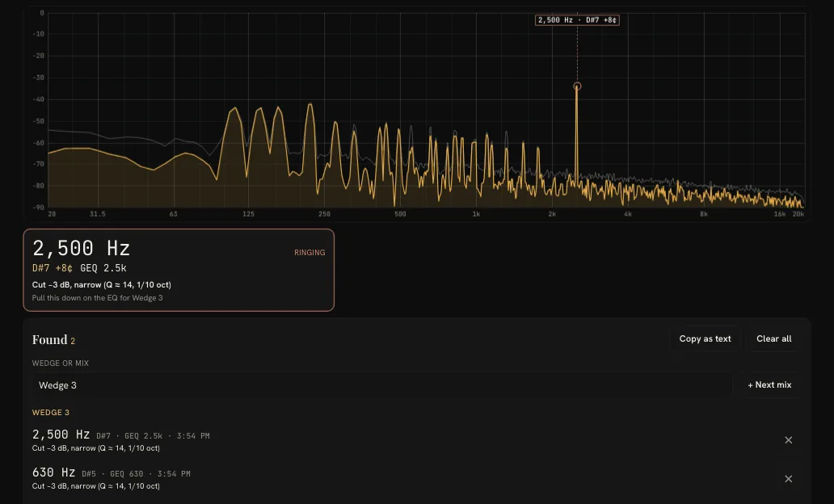
Task: Click the D#7 +8¢ note readout in card
Action: (52, 268)
